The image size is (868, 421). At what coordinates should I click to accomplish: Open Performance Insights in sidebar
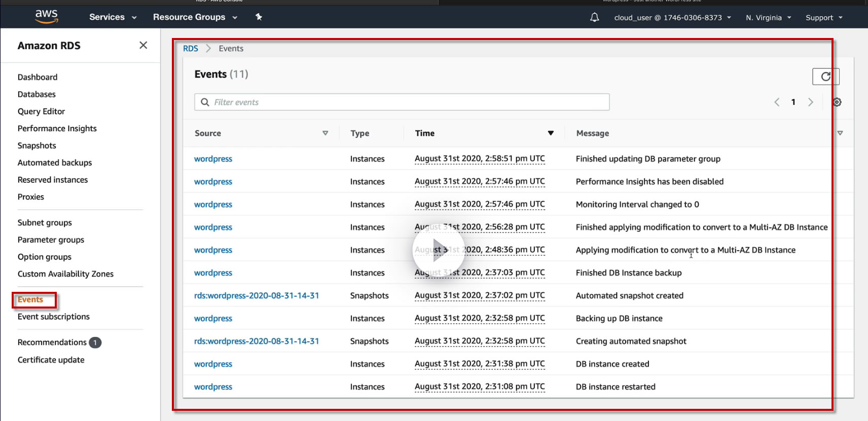tap(57, 129)
